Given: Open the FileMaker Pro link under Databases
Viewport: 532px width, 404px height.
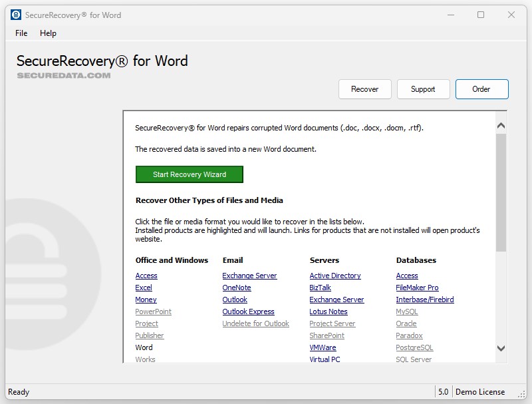Looking at the screenshot, I should click(x=418, y=288).
